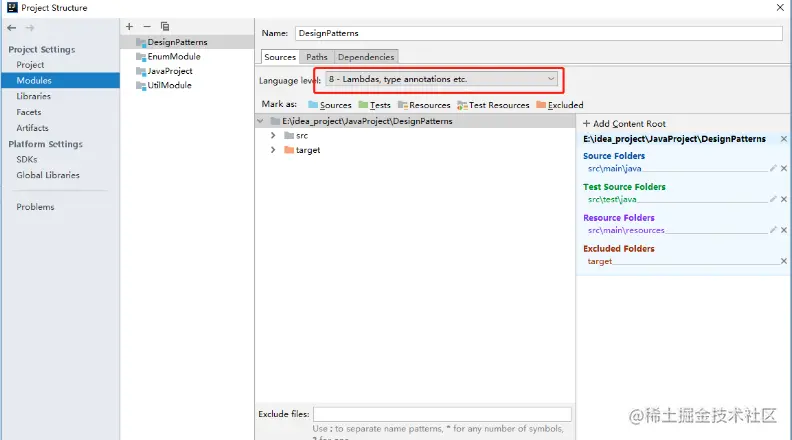This screenshot has height=440, width=792.
Task: Click the src\test\java entry
Action: (612, 200)
